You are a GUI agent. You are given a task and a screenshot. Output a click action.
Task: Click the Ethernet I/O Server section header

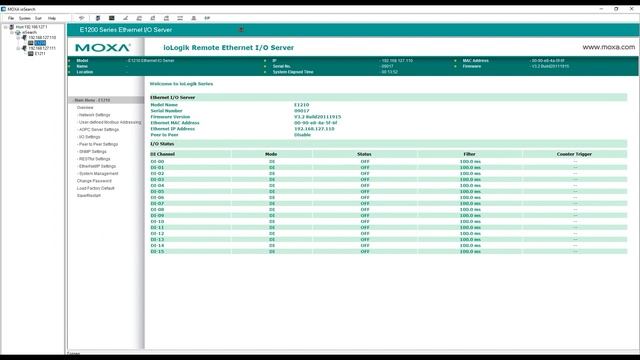tap(388, 98)
